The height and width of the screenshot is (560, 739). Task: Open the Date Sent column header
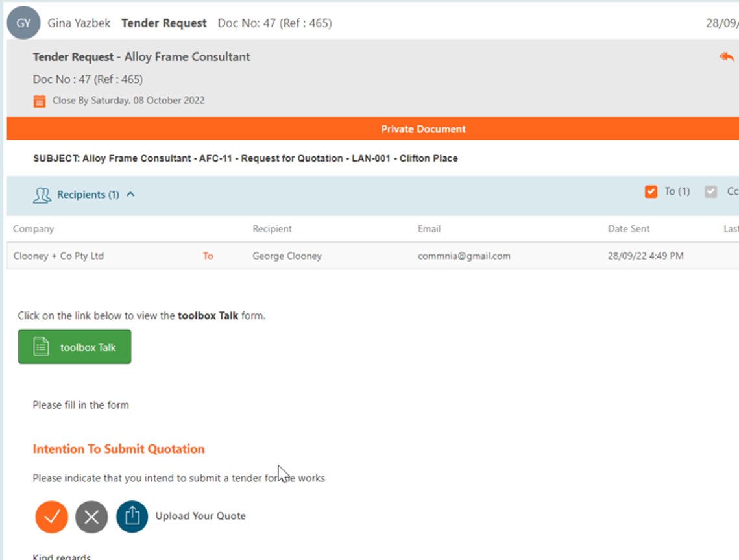click(628, 229)
